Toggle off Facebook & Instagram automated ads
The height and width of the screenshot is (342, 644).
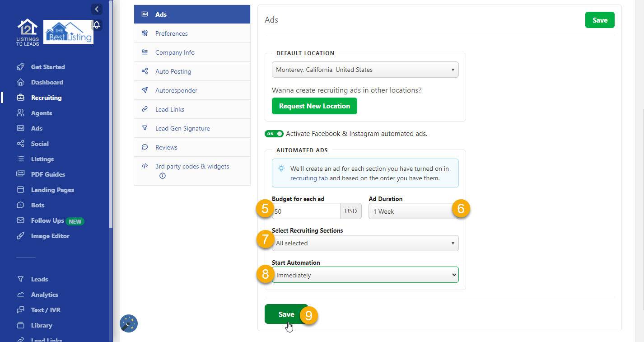[274, 134]
